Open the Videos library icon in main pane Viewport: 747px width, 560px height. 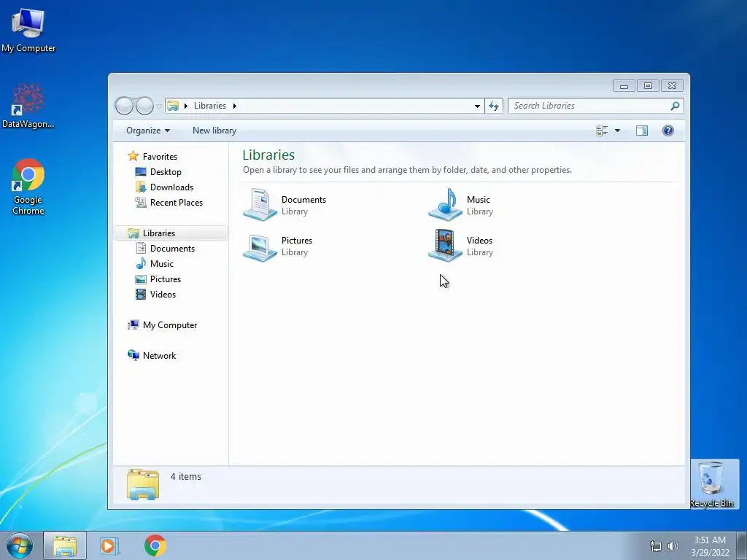(445, 246)
